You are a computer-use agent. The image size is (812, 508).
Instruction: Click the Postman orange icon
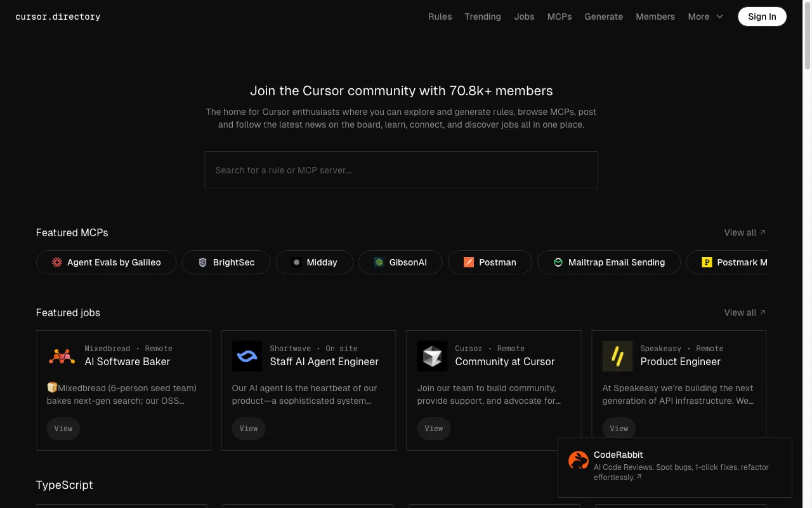coord(468,262)
